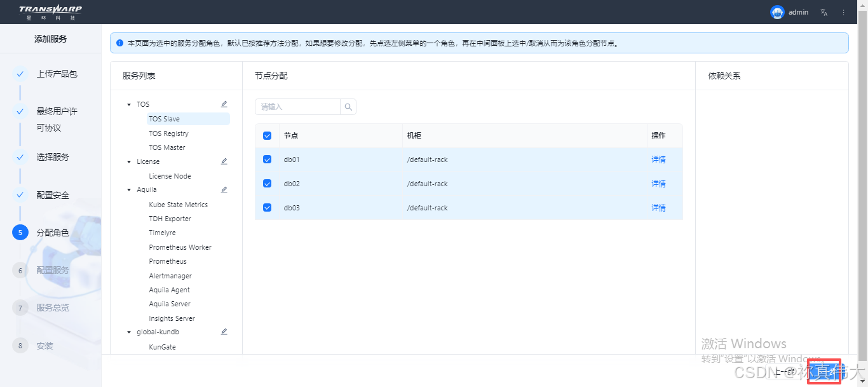Click the step 8 circle icon

(20, 346)
